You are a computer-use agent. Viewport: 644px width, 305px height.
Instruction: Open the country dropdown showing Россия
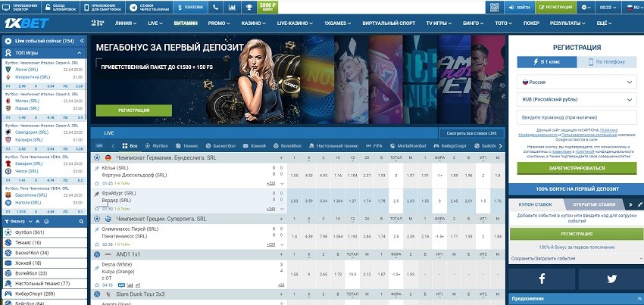click(577, 82)
